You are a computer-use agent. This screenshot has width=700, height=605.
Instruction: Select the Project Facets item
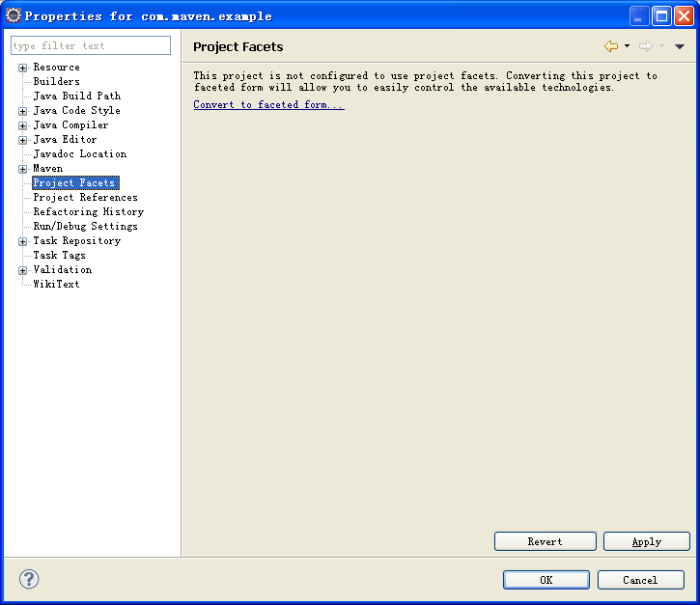click(x=75, y=183)
